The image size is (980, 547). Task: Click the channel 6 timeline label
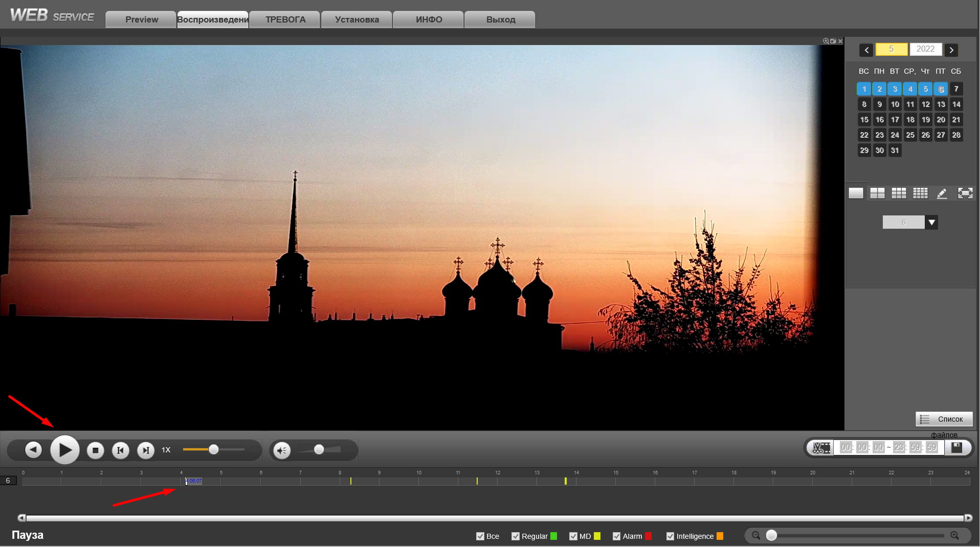pos(8,480)
